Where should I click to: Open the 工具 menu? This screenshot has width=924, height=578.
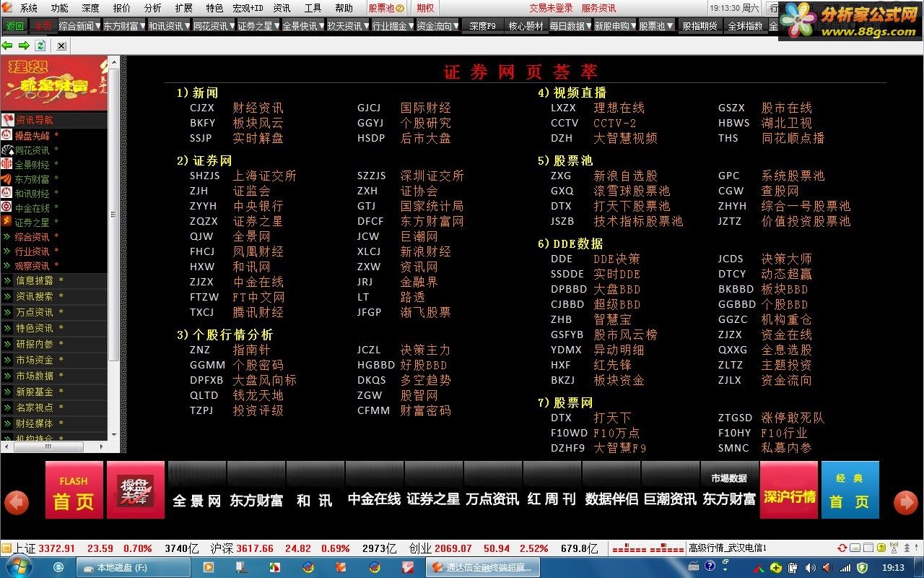point(313,8)
